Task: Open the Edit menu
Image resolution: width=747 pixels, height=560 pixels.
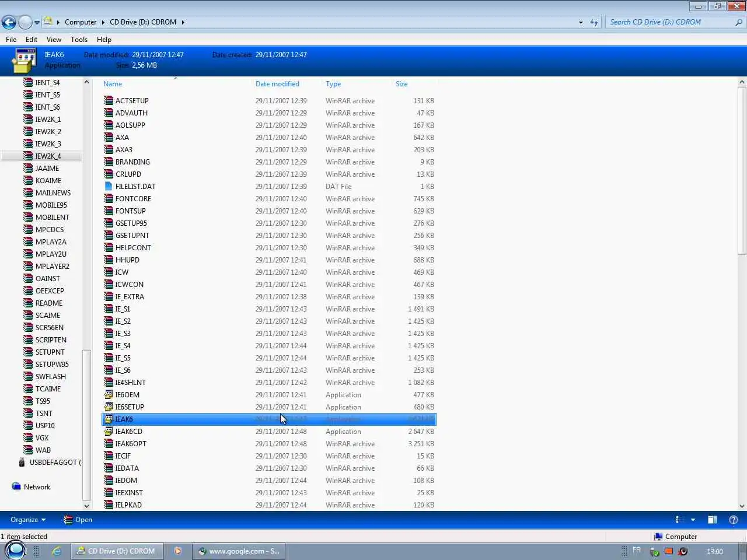Action: point(32,40)
